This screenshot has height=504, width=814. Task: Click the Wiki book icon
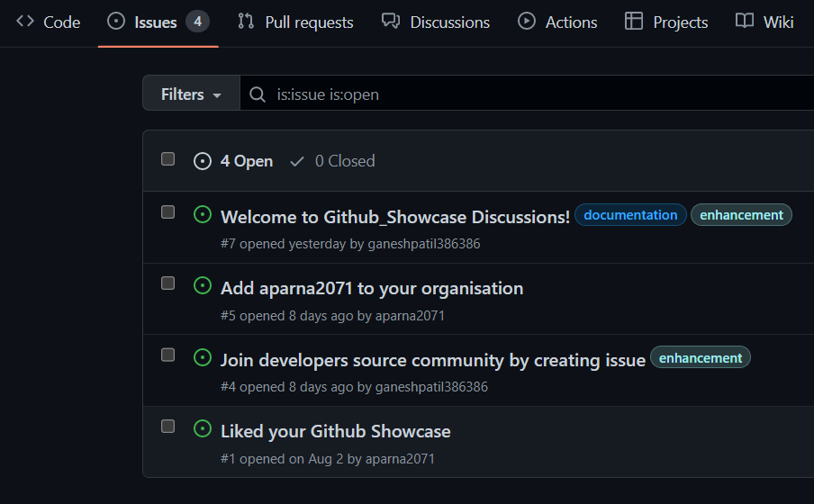point(745,22)
